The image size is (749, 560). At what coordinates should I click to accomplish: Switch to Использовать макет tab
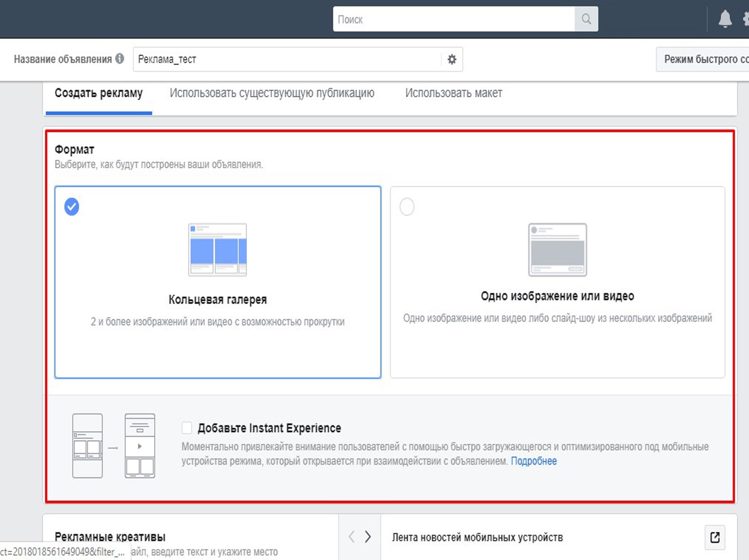(x=453, y=93)
